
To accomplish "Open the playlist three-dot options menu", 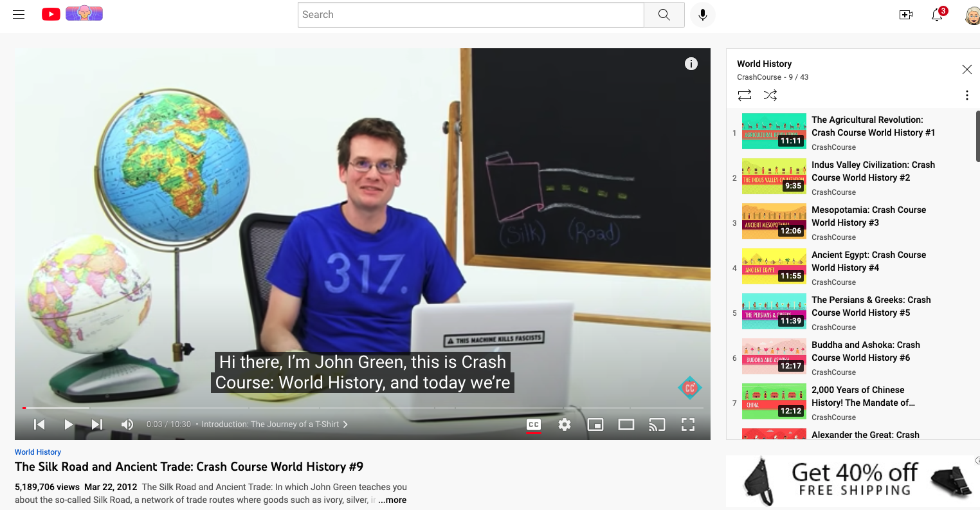I will (x=966, y=95).
